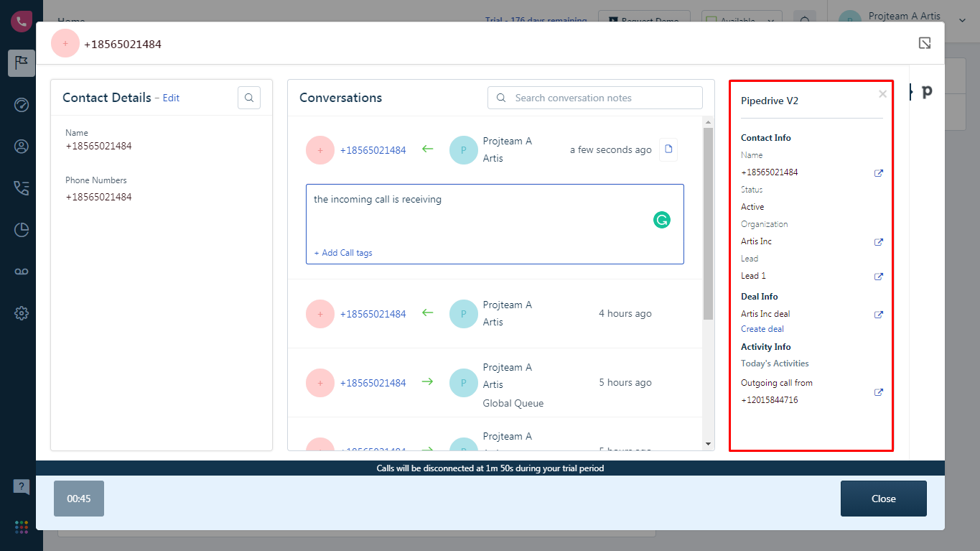Open the app switcher dots icon
Image resolution: width=980 pixels, height=551 pixels.
coord(22,527)
